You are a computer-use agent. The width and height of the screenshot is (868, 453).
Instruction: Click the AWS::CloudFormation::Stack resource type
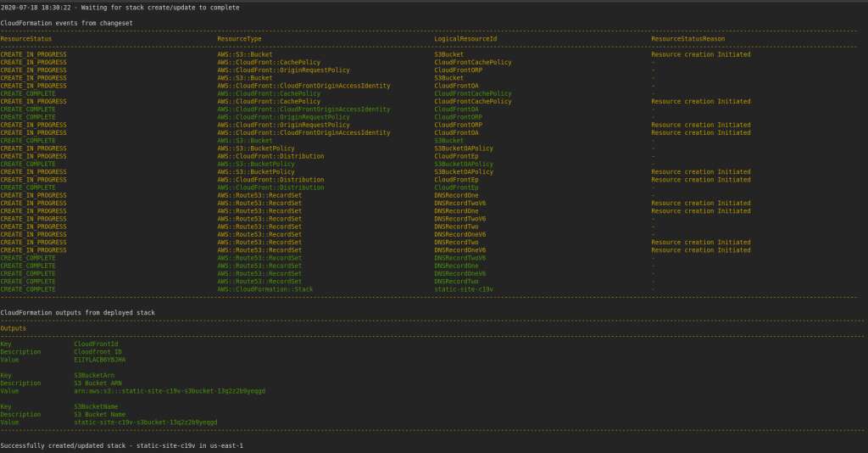click(x=264, y=289)
